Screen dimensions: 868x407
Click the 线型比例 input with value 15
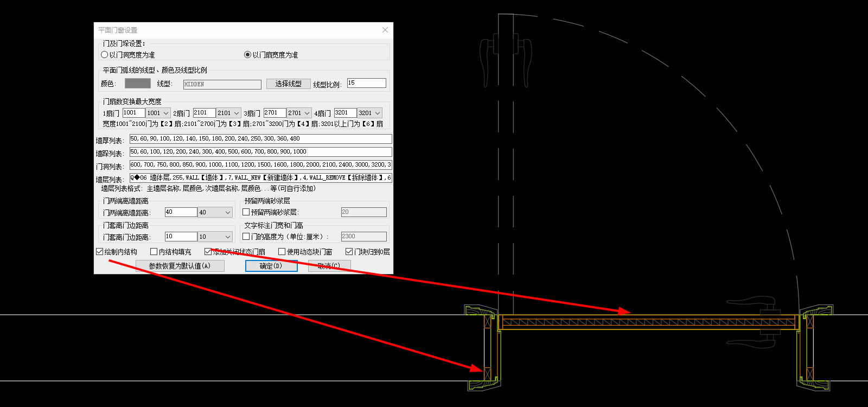[x=367, y=83]
